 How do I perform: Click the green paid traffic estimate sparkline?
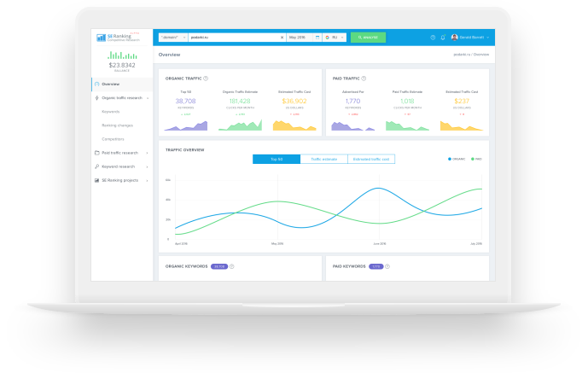tap(407, 125)
